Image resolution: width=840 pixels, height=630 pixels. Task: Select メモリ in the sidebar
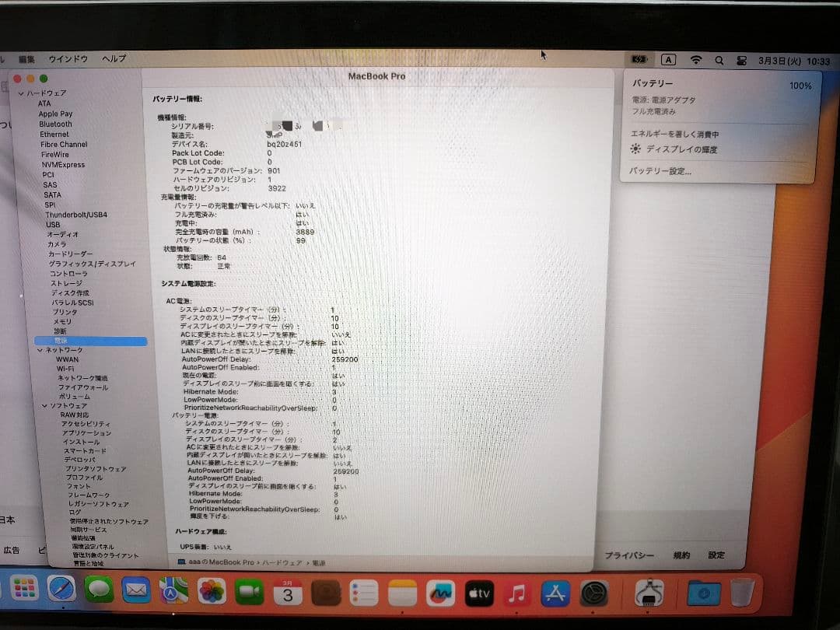pyautogui.click(x=62, y=321)
